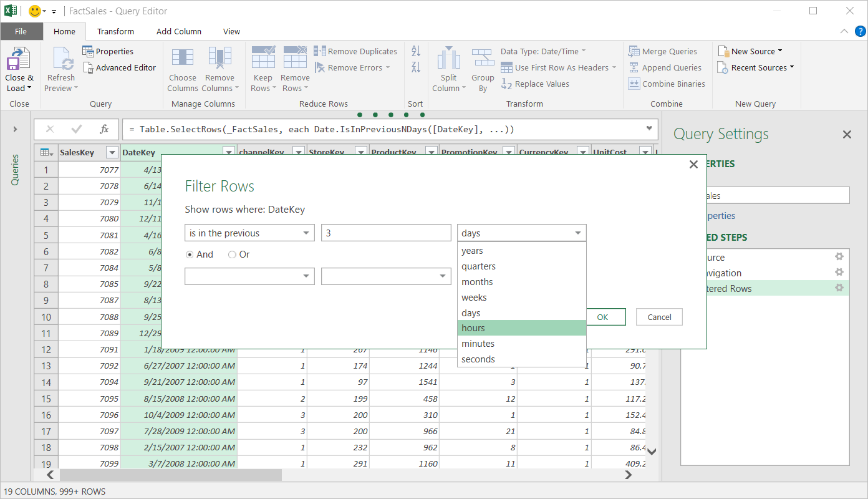Screen dimensions: 868x499
Task: Switch to the Transform tab
Action: tap(115, 31)
